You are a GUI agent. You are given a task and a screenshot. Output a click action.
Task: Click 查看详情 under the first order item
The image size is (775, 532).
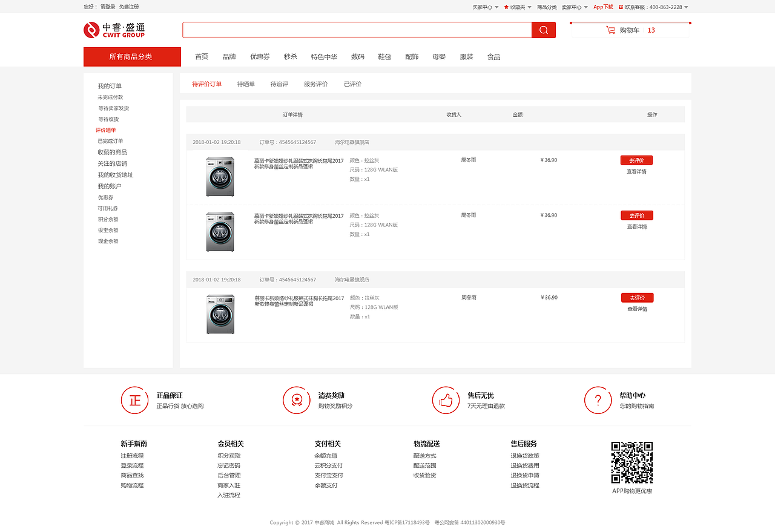coord(636,171)
